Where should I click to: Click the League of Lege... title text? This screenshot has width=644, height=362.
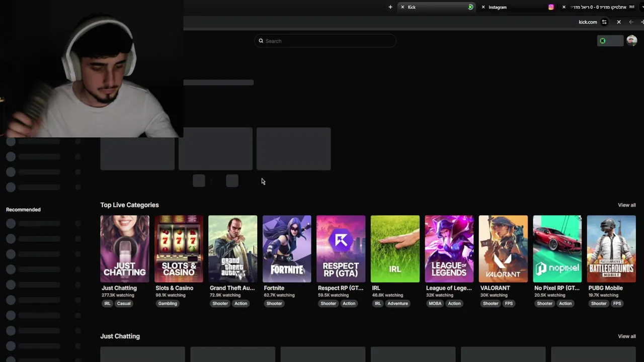pos(449,288)
